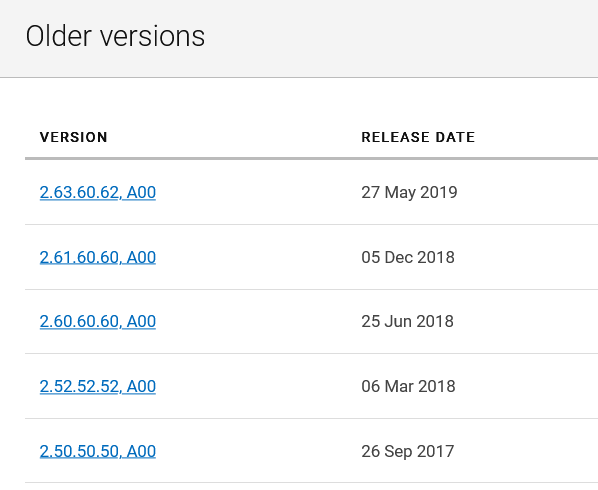Image resolution: width=598 pixels, height=490 pixels.
Task: Select the 25 Jun 2018 release date
Action: pos(407,321)
